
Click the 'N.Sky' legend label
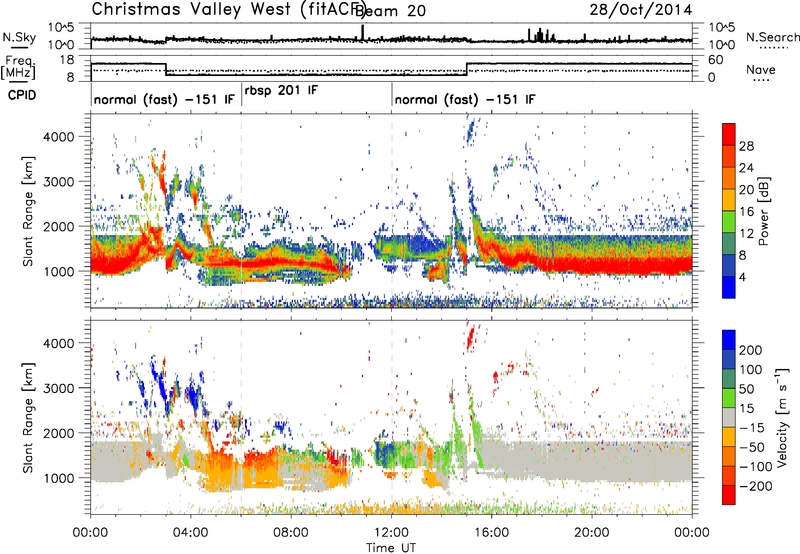pos(19,37)
